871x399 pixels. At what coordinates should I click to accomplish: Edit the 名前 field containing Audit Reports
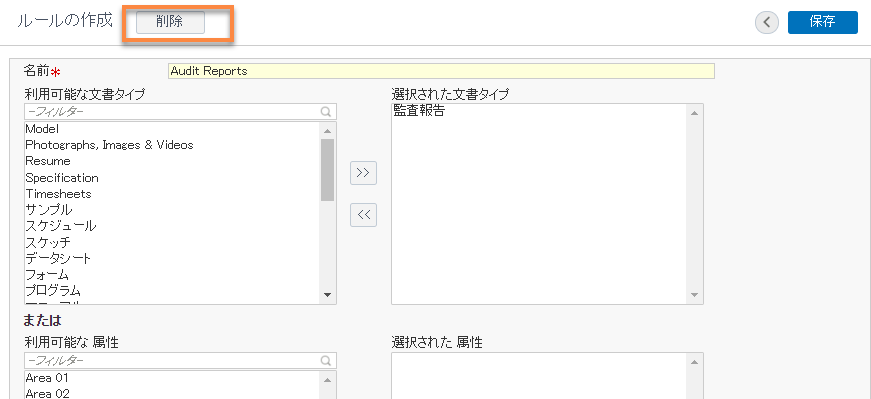tap(441, 71)
